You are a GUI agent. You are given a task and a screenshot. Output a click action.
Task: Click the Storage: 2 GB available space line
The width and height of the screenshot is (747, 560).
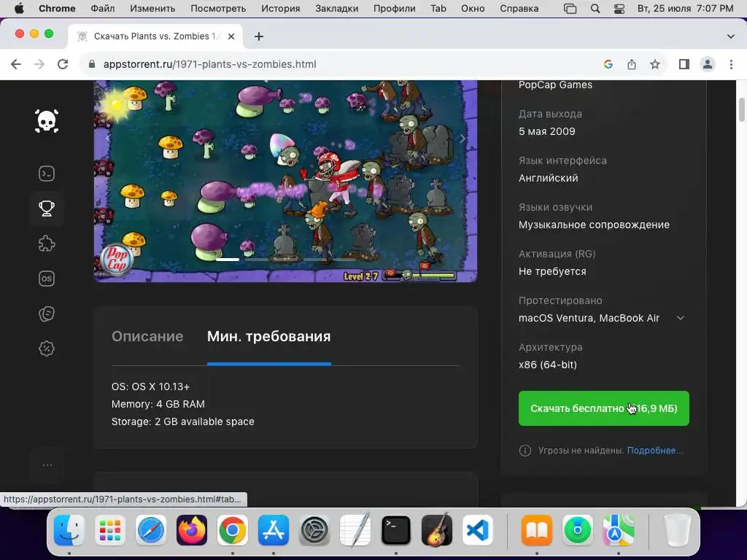(x=183, y=422)
